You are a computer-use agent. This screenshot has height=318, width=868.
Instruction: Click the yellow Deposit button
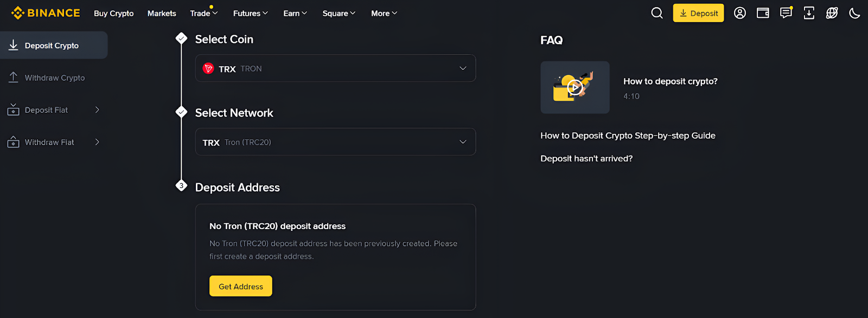tap(698, 12)
